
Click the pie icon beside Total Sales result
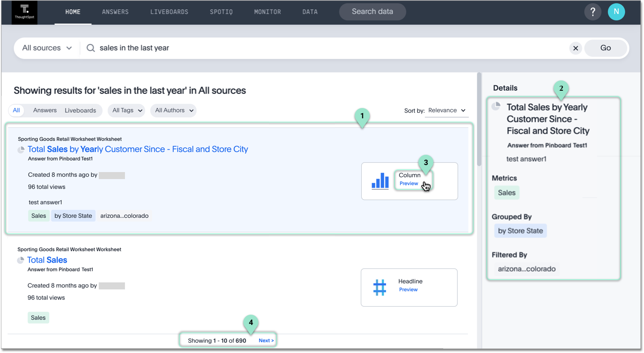(21, 260)
